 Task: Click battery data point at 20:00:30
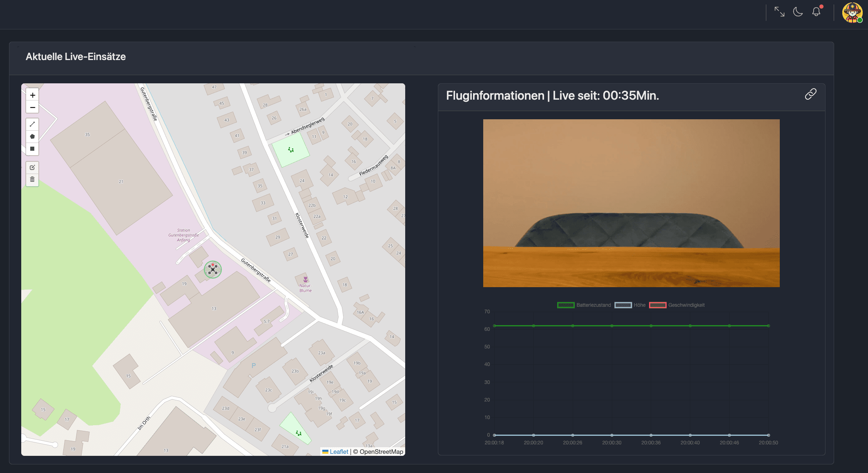pyautogui.click(x=612, y=326)
